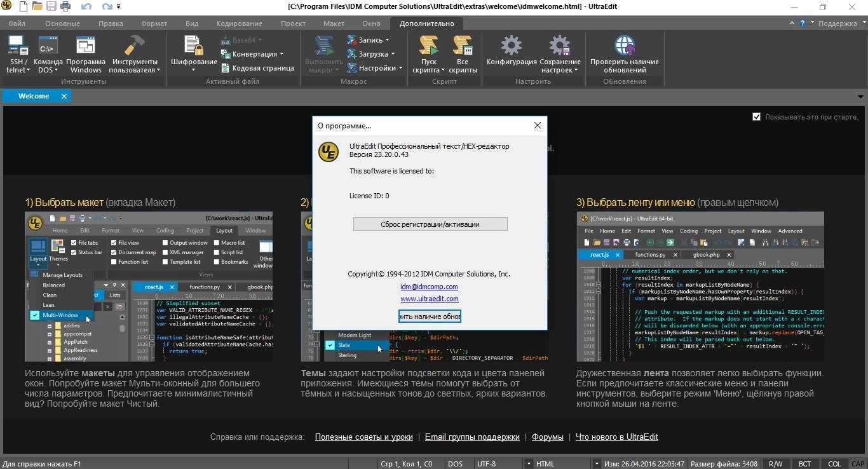The width and height of the screenshot is (868, 469).
Task: Click the layout screenshot thumbnail under Выбрать макет
Action: [149, 287]
